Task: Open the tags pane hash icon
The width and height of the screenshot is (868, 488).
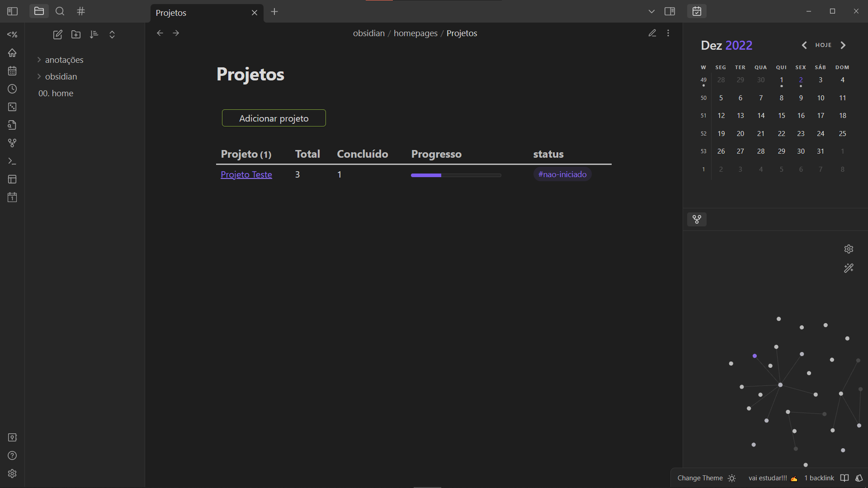Action: click(81, 11)
